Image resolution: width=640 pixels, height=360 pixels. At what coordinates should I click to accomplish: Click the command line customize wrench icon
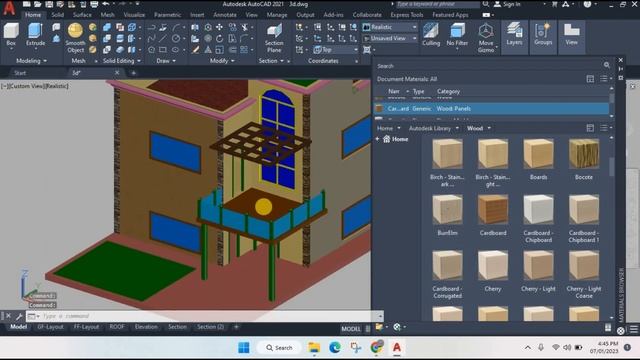click(x=19, y=316)
